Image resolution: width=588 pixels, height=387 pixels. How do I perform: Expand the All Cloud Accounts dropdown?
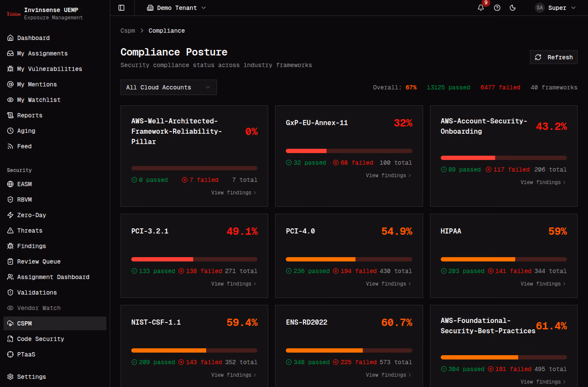click(x=169, y=87)
